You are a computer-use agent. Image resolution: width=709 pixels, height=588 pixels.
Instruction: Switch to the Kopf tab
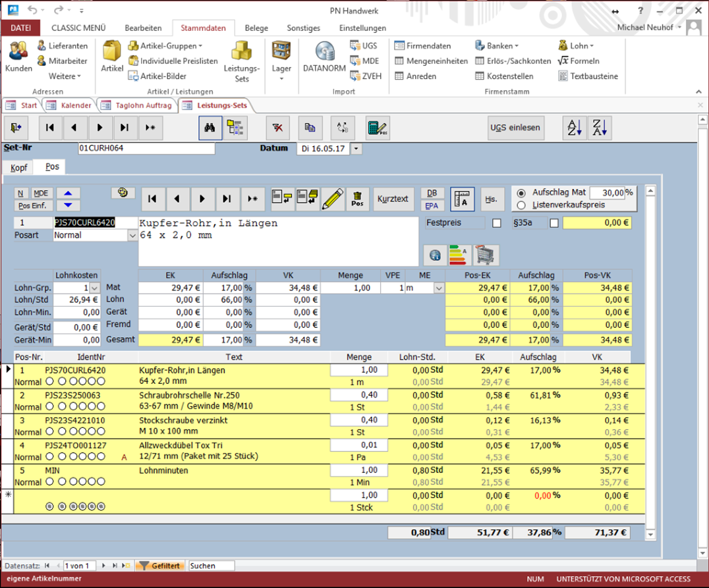(18, 168)
